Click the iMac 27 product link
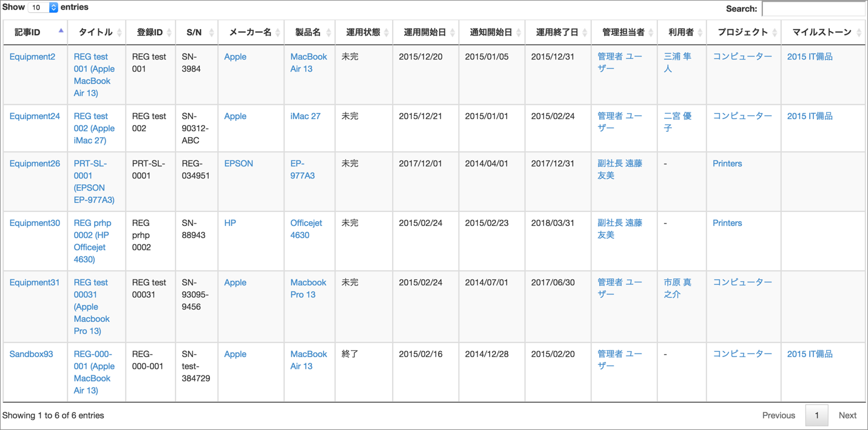 point(305,116)
